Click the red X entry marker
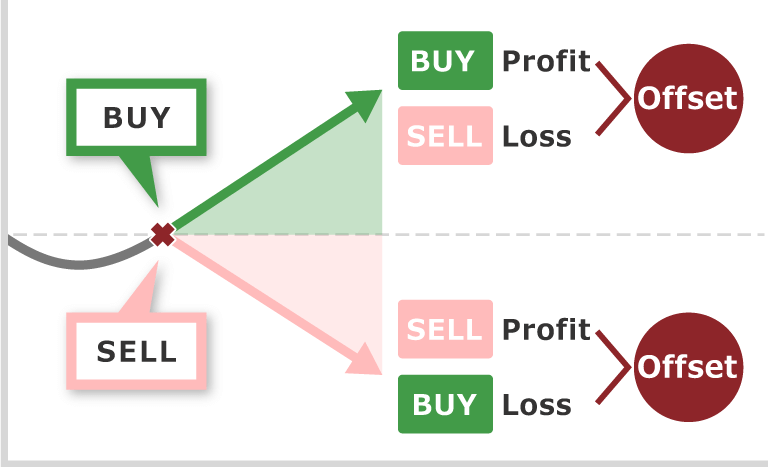768x467 pixels. [162, 235]
